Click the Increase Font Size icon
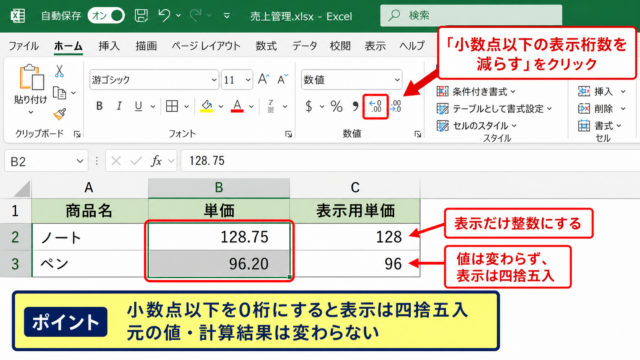The image size is (640, 360). 263,79
